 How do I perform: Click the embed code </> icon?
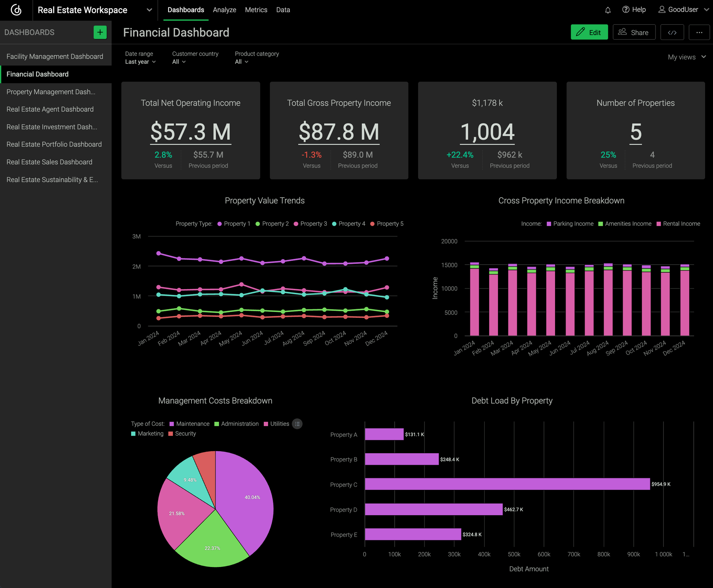(672, 32)
